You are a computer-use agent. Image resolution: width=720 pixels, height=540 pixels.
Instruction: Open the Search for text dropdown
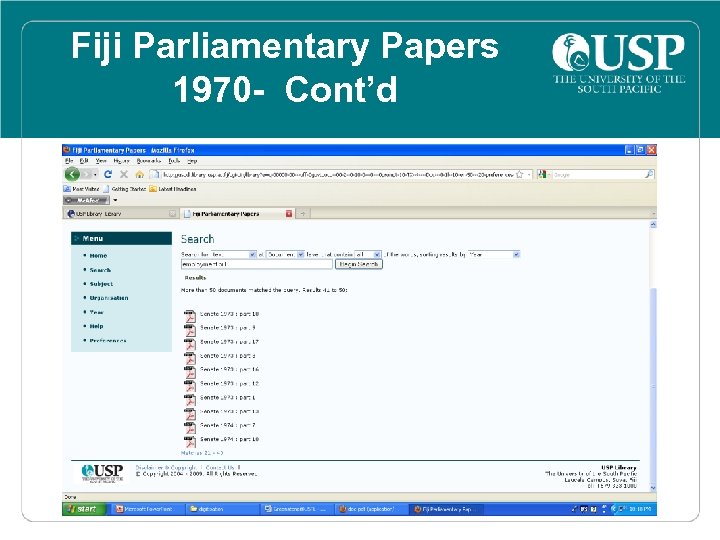[x=233, y=254]
